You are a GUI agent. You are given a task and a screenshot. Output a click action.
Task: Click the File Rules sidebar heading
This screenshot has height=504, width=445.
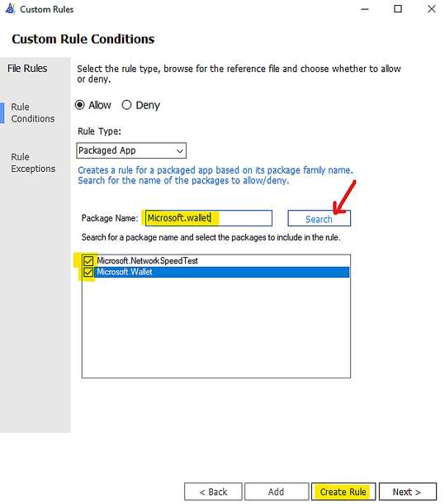[x=27, y=69]
